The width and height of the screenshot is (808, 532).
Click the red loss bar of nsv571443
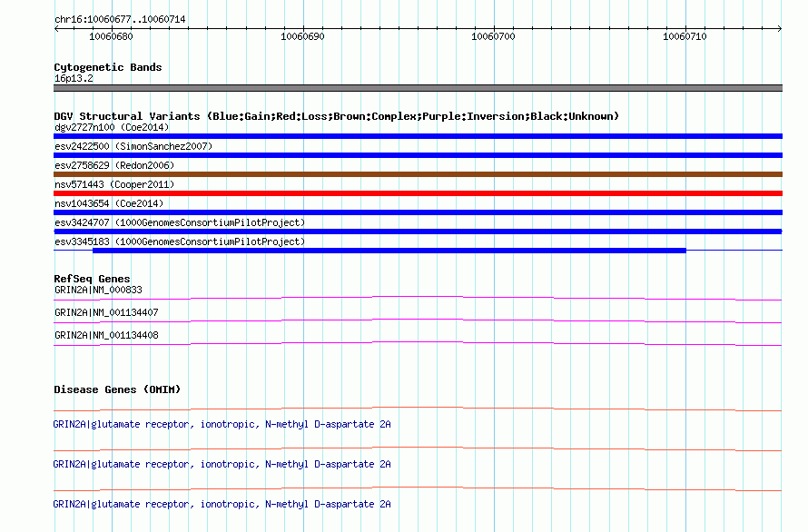tap(418, 193)
